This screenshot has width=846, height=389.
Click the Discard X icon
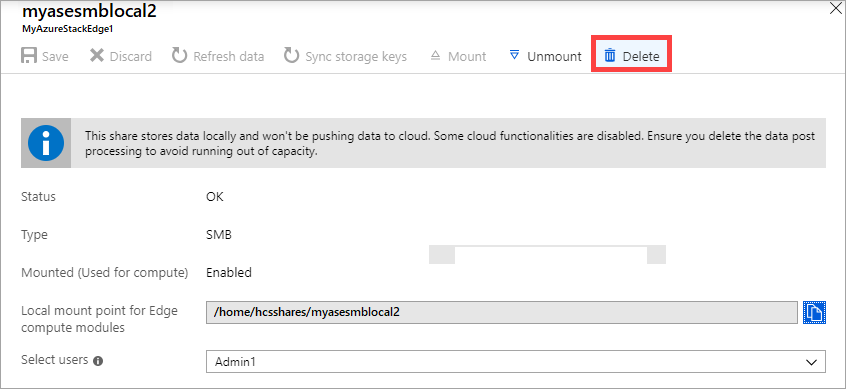pyautogui.click(x=97, y=56)
